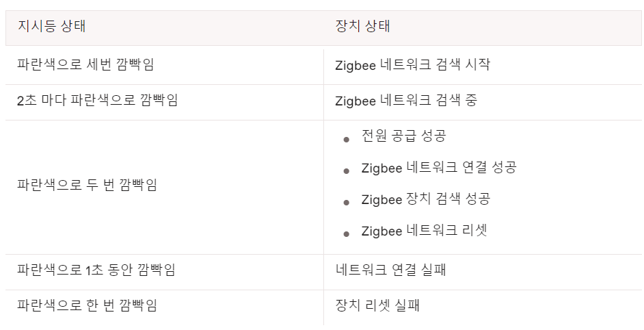This screenshot has height=330, width=644.
Task: Click the "Zigbee 장치 검색 성공" list item
Action: point(425,199)
